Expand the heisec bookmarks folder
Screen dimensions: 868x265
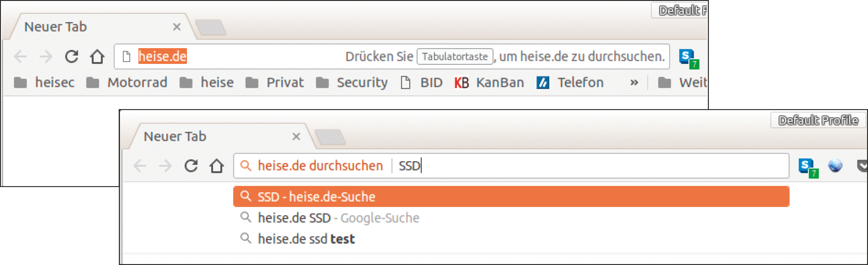(x=45, y=83)
